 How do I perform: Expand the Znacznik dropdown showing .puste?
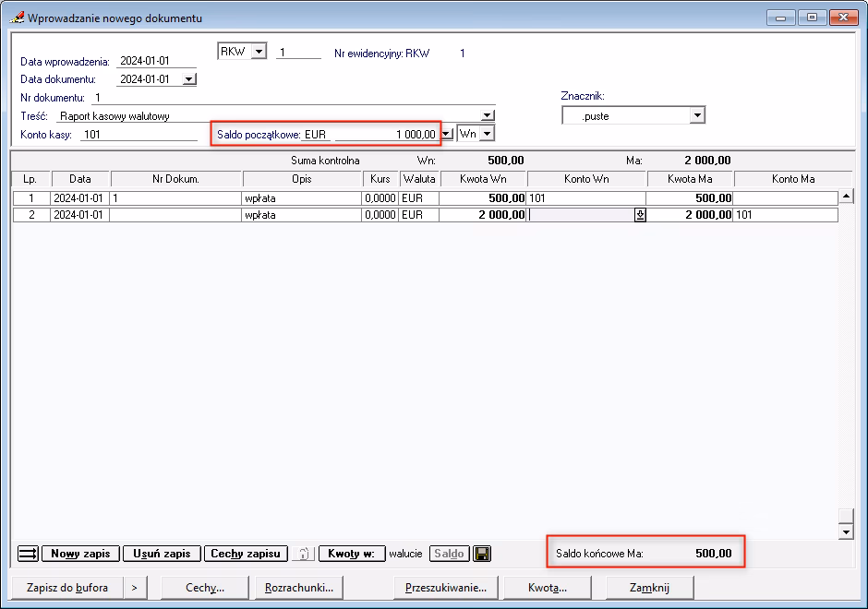pos(697,115)
